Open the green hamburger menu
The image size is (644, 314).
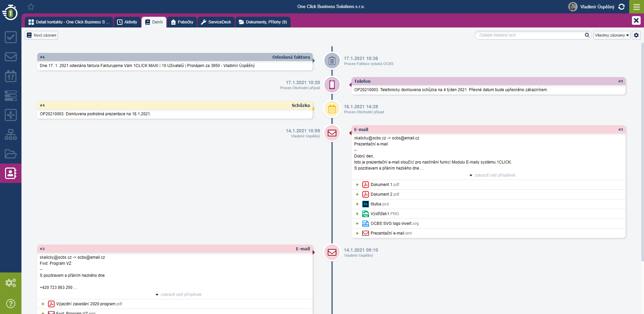(637, 7)
